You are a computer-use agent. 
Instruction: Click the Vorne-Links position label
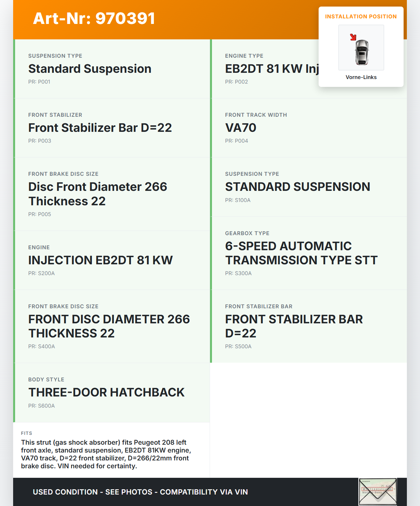tap(361, 77)
